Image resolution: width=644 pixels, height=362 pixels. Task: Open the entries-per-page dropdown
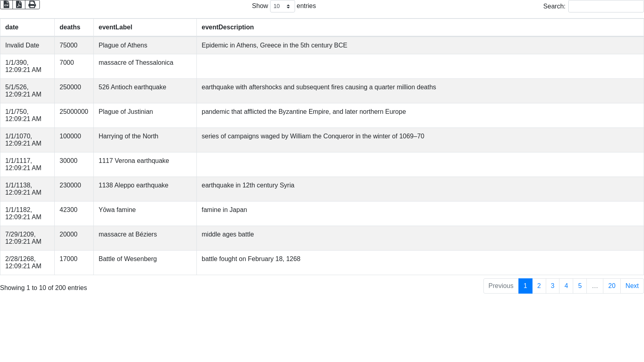pos(282,6)
